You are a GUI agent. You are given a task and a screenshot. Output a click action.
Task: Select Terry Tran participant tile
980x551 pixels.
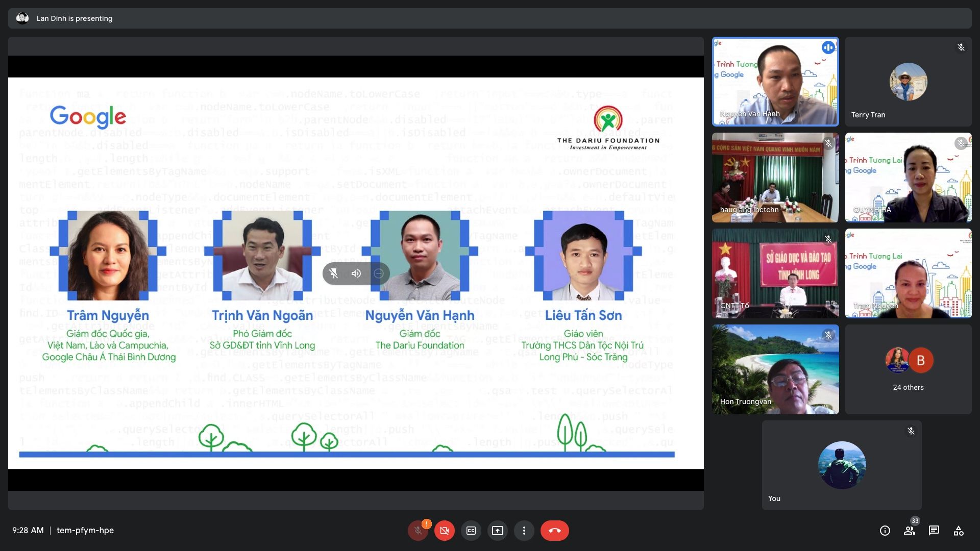point(909,82)
